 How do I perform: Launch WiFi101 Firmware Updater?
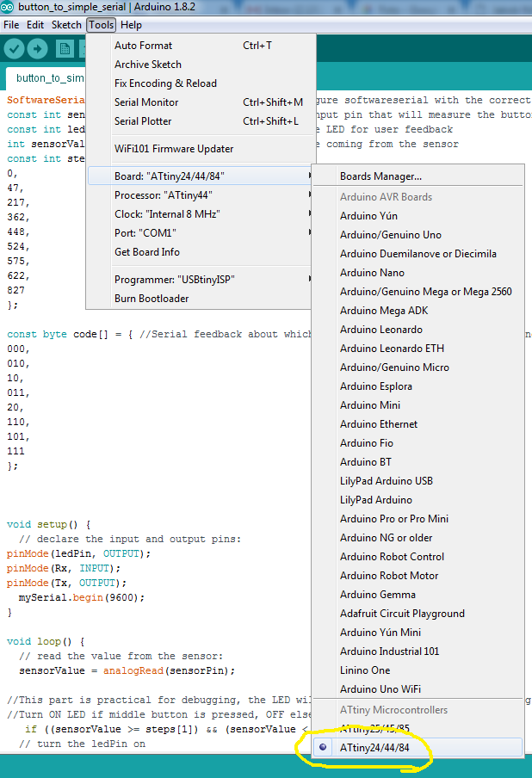point(199,148)
